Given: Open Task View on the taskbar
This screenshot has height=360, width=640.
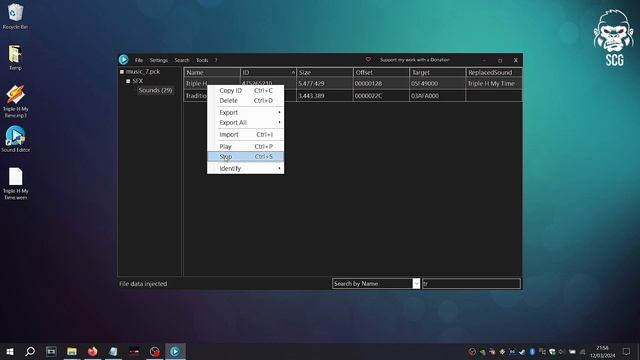Looking at the screenshot, I should pos(51,351).
